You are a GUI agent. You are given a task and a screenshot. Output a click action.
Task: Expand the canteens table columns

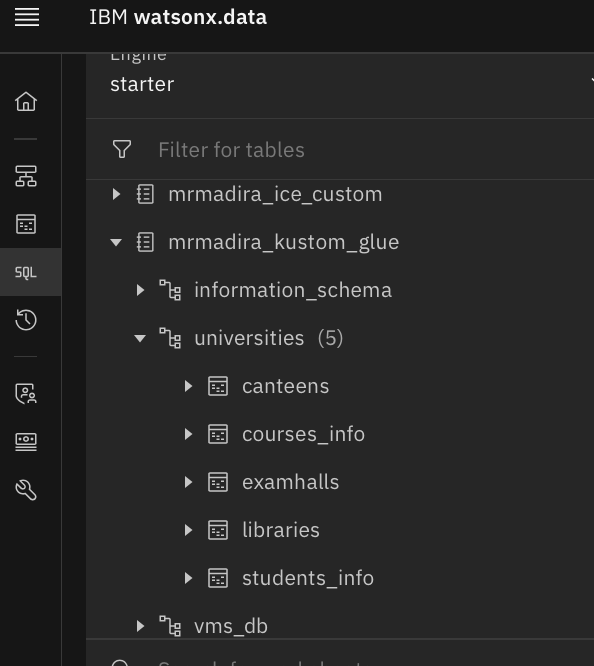point(188,386)
